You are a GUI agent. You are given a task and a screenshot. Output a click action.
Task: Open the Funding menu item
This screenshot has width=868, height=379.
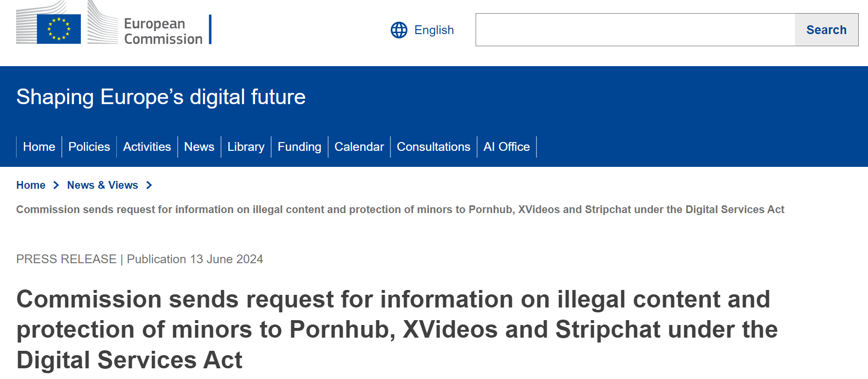[x=299, y=147]
